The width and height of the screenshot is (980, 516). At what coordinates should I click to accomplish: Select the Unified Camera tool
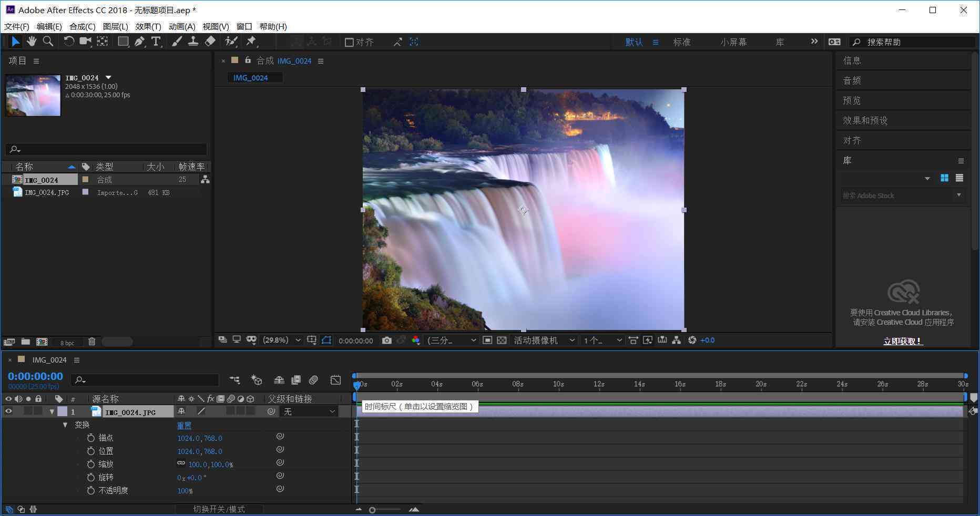tap(85, 42)
